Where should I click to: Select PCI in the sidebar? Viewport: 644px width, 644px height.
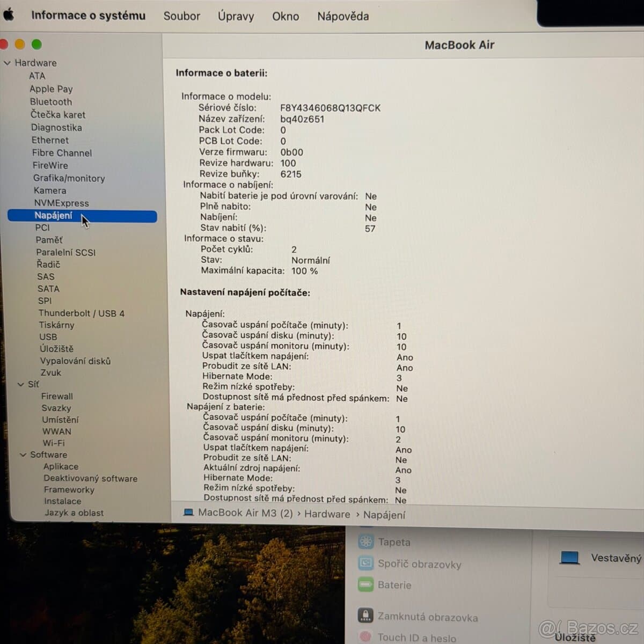click(42, 228)
